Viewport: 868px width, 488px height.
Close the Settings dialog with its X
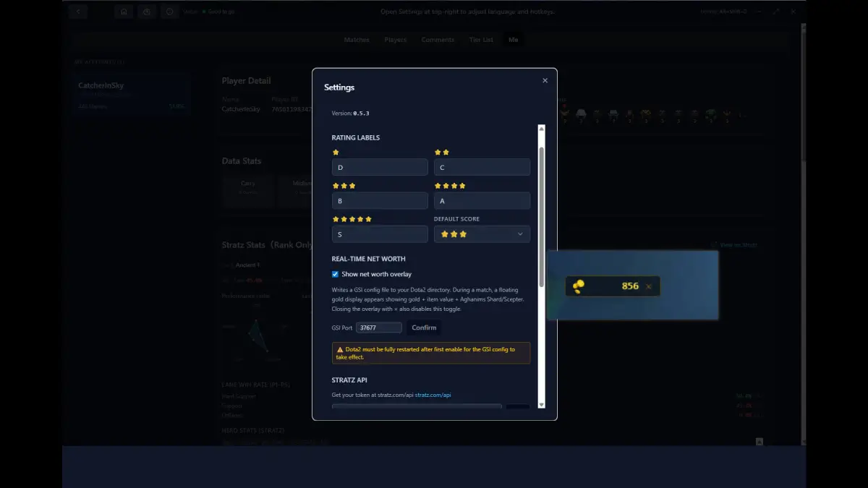tap(545, 81)
